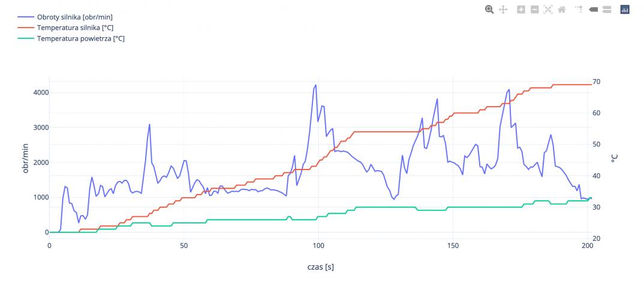This screenshot has height=287, width=644.
Task: Enable show closest data on hover
Action: [x=593, y=10]
